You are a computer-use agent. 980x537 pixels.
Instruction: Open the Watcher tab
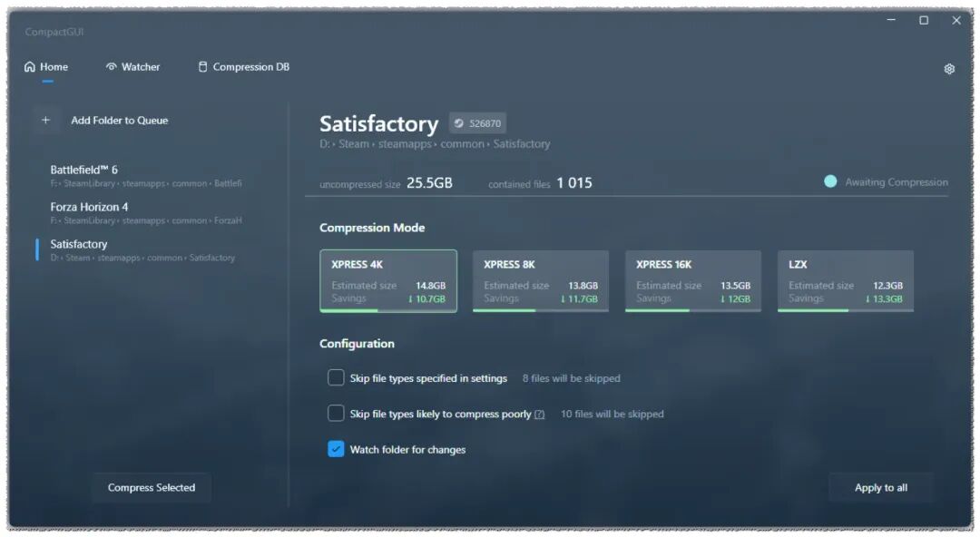132,67
